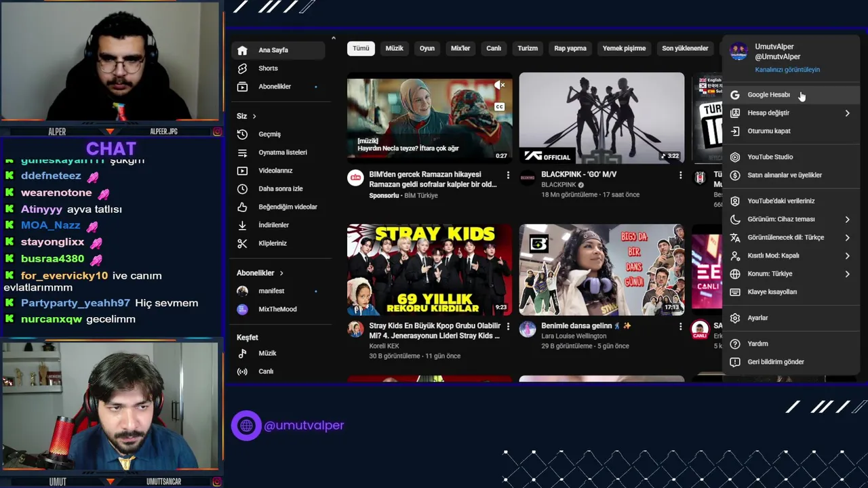Open Satın alınanlar ve üyelikler
The height and width of the screenshot is (488, 868).
point(791,176)
